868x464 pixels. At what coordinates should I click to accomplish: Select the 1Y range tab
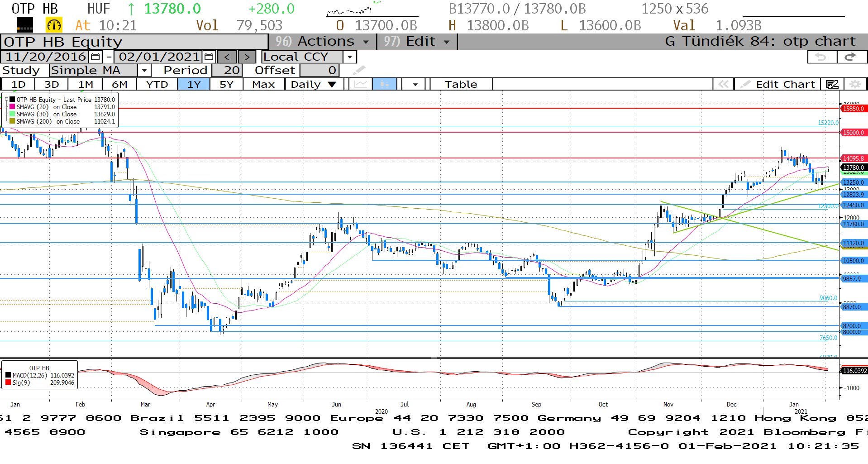point(194,84)
